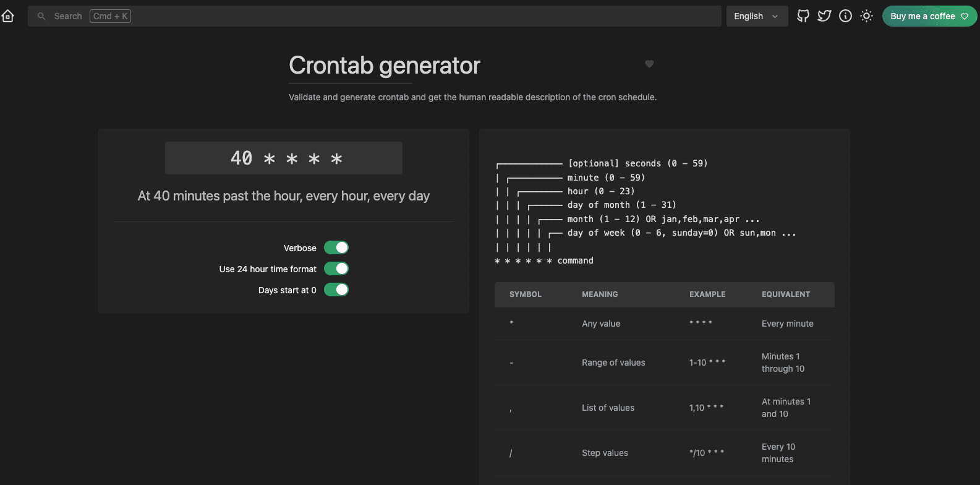
Task: Disable the Verbose switch
Action: coord(336,247)
